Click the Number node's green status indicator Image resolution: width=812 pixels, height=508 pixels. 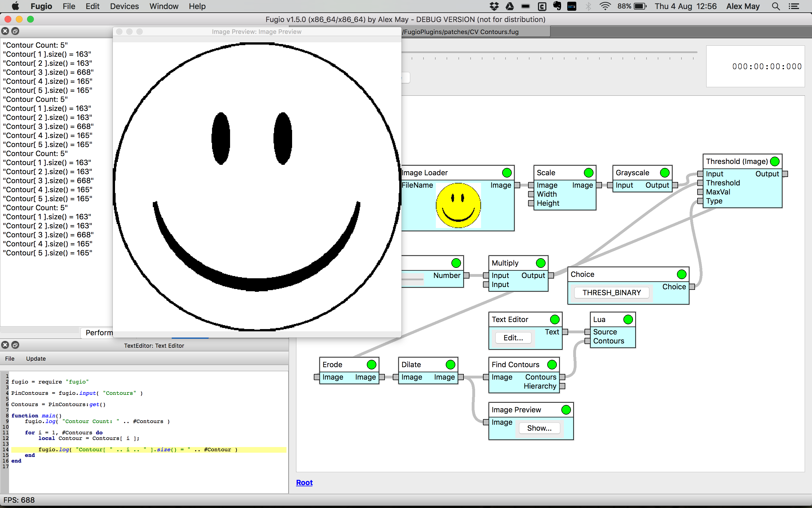coord(456,263)
